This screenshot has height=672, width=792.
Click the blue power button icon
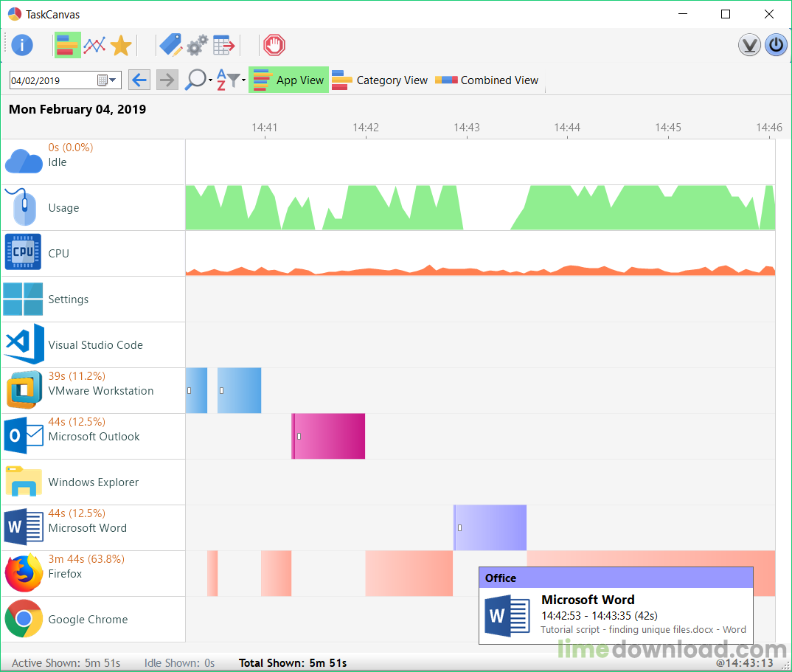[x=775, y=46]
